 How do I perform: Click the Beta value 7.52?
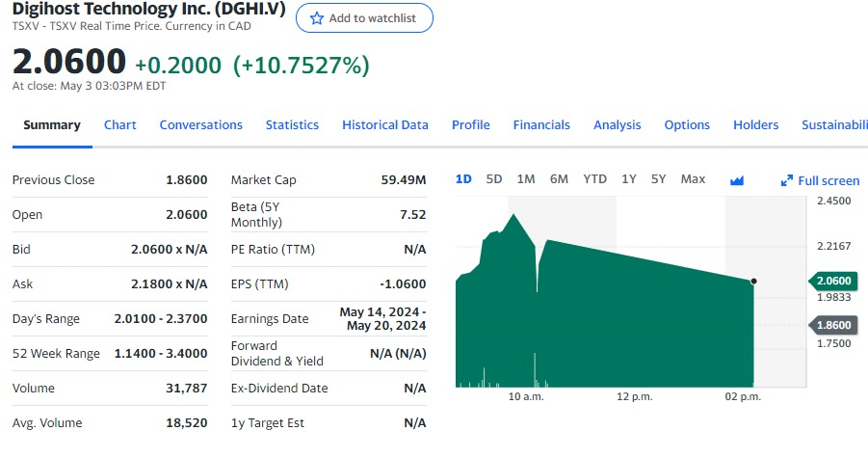point(413,215)
